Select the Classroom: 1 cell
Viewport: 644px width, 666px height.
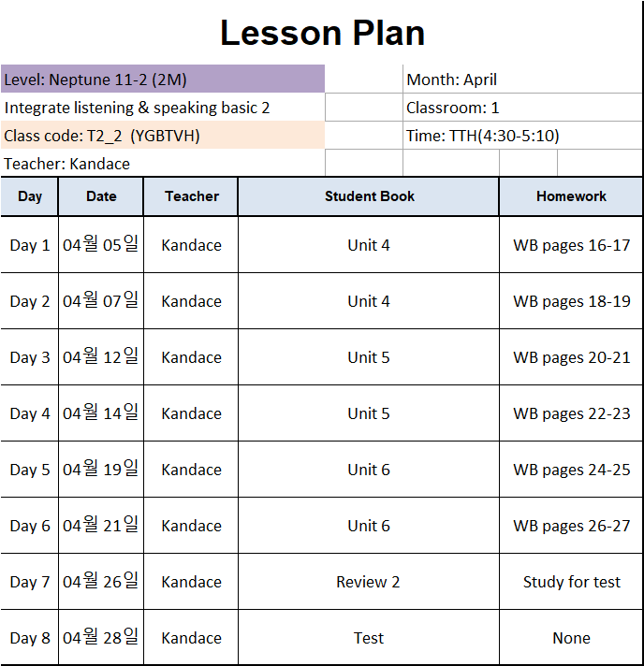point(522,107)
